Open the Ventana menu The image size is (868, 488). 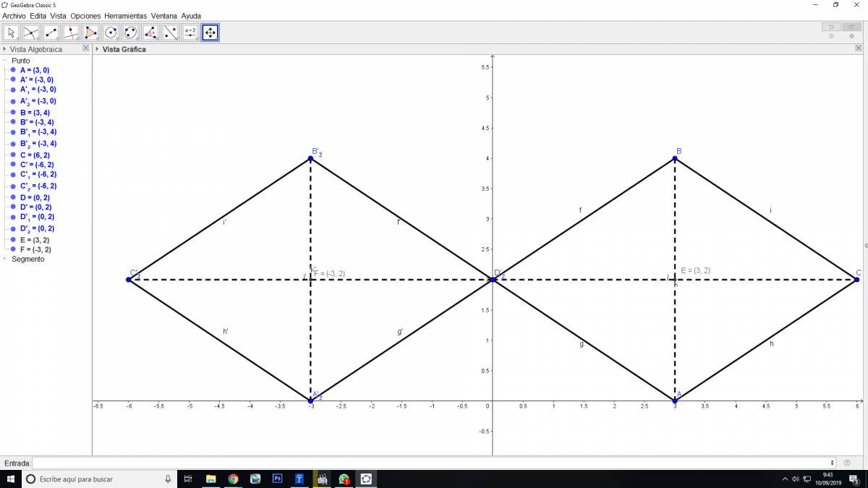(x=164, y=15)
